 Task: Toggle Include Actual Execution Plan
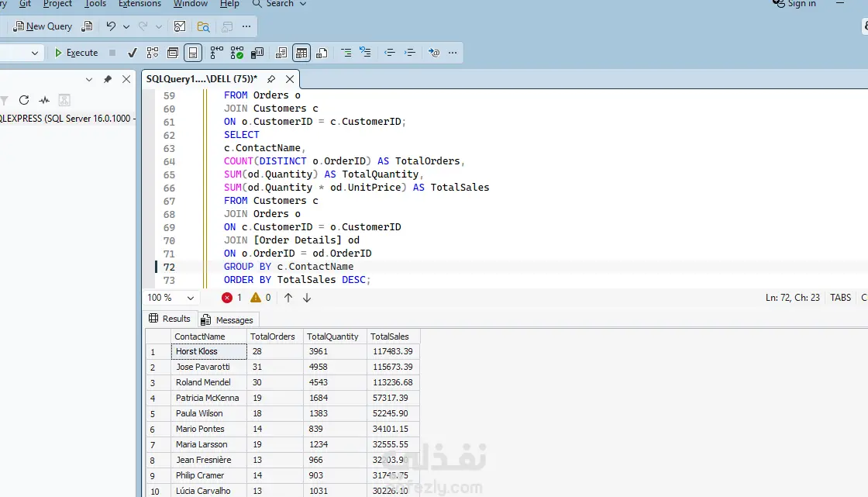point(217,53)
